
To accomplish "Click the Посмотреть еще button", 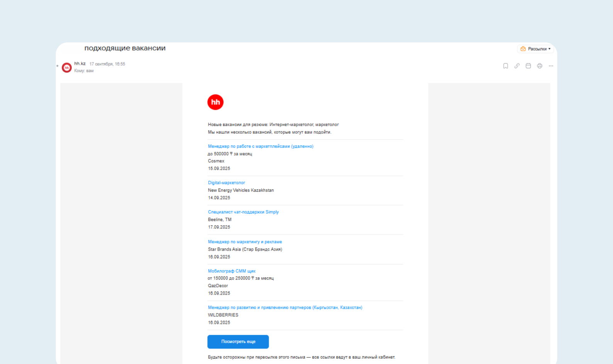I will pyautogui.click(x=238, y=342).
